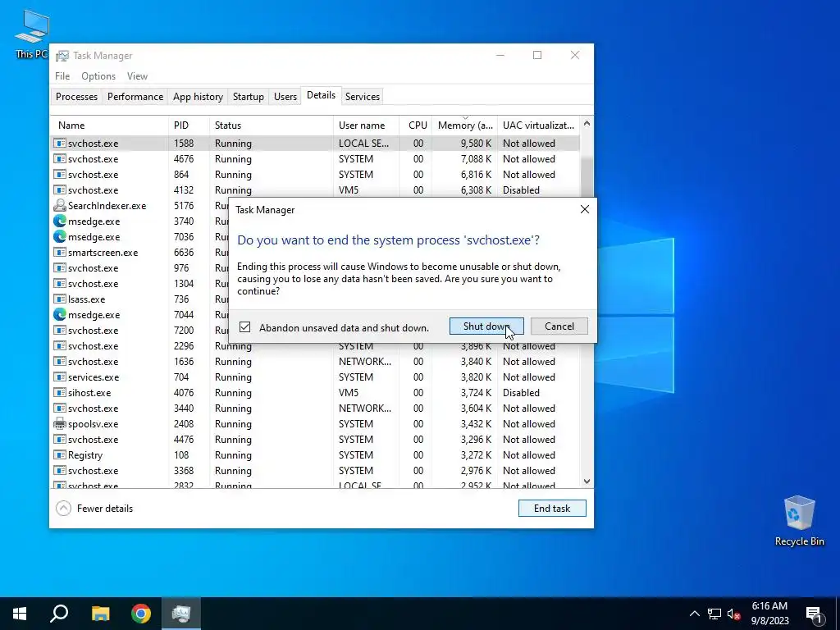This screenshot has height=630, width=840.
Task: Select smartscreen.exe process icon
Action: coord(59,253)
